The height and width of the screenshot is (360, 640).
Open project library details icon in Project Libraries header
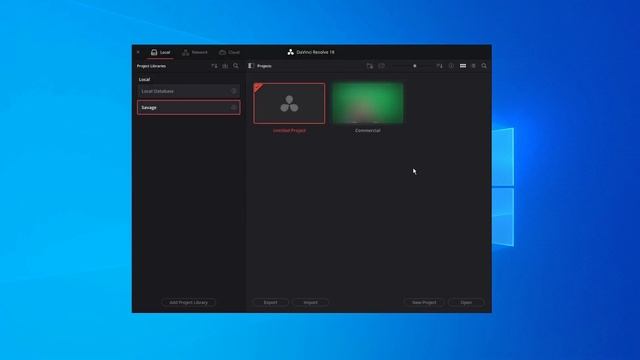[225, 66]
